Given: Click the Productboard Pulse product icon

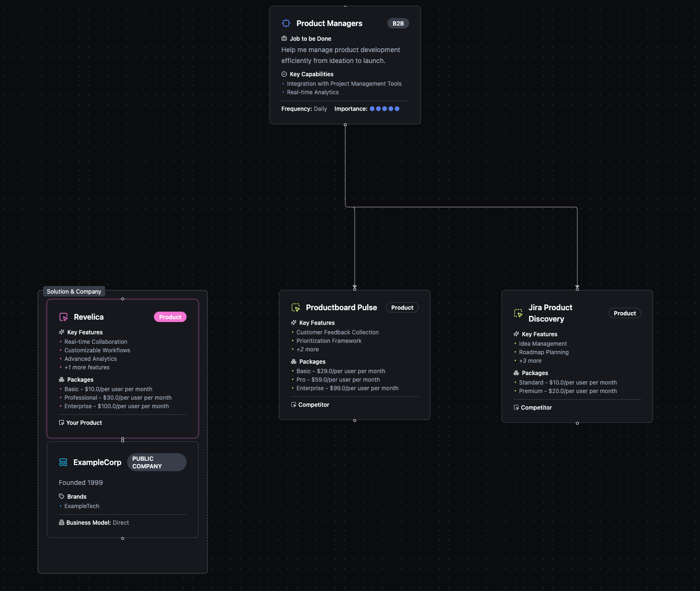Looking at the screenshot, I should tap(296, 308).
